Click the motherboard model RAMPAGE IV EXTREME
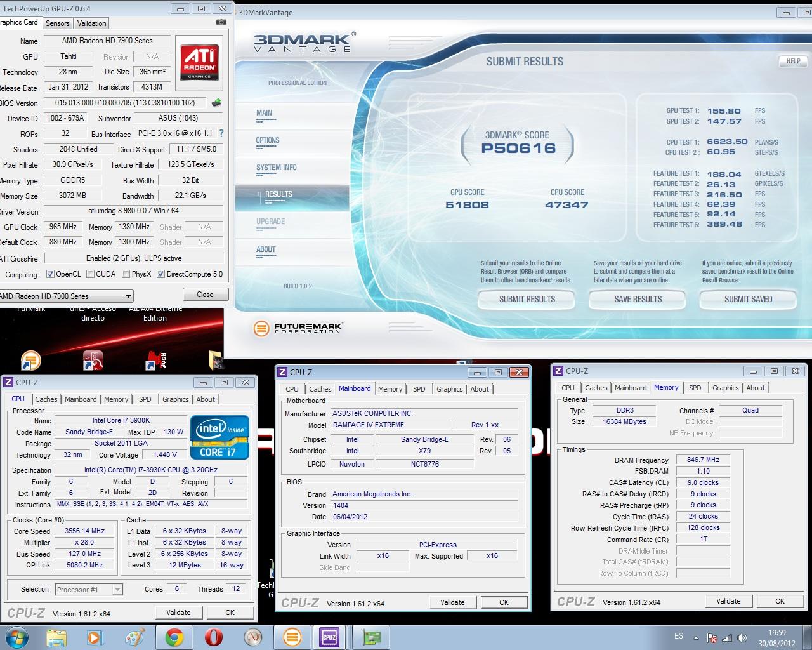This screenshot has height=650, width=812. (x=390, y=425)
